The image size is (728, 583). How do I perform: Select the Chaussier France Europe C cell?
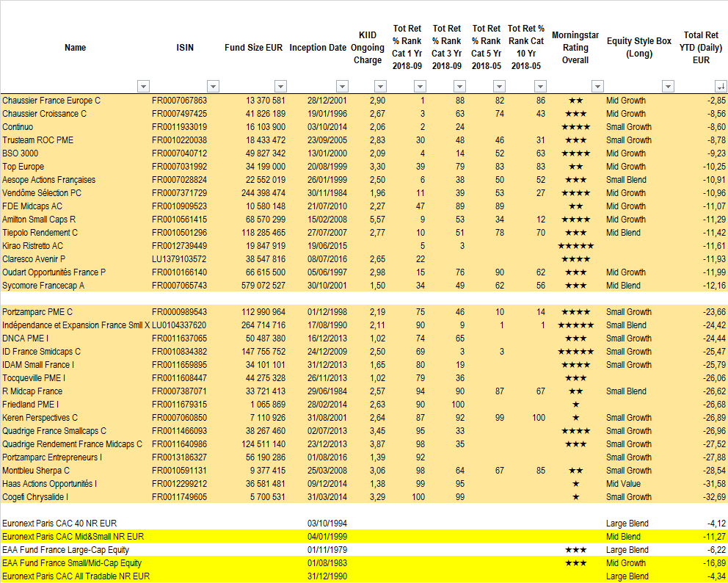click(51, 101)
